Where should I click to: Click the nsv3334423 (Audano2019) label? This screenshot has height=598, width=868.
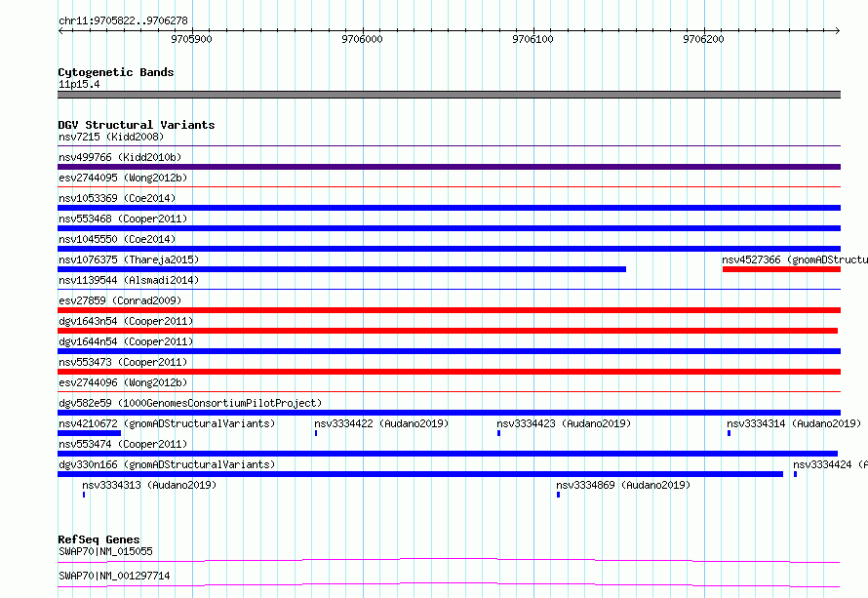[564, 423]
